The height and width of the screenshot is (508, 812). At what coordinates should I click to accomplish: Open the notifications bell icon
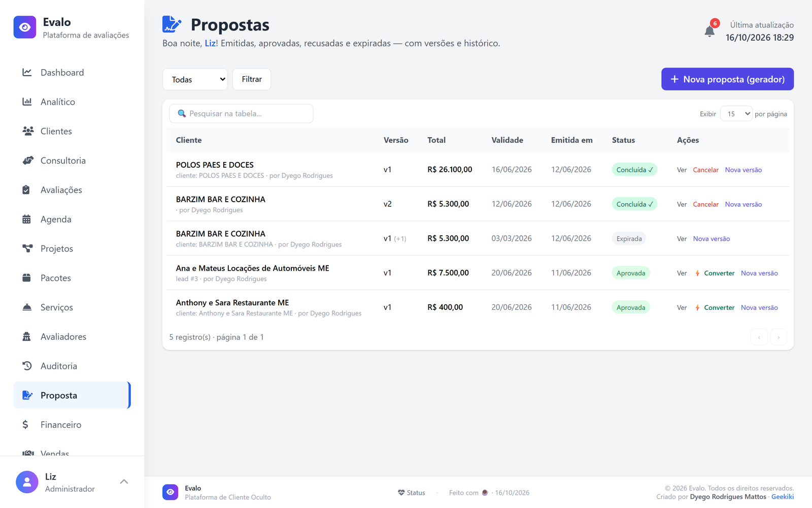(709, 31)
